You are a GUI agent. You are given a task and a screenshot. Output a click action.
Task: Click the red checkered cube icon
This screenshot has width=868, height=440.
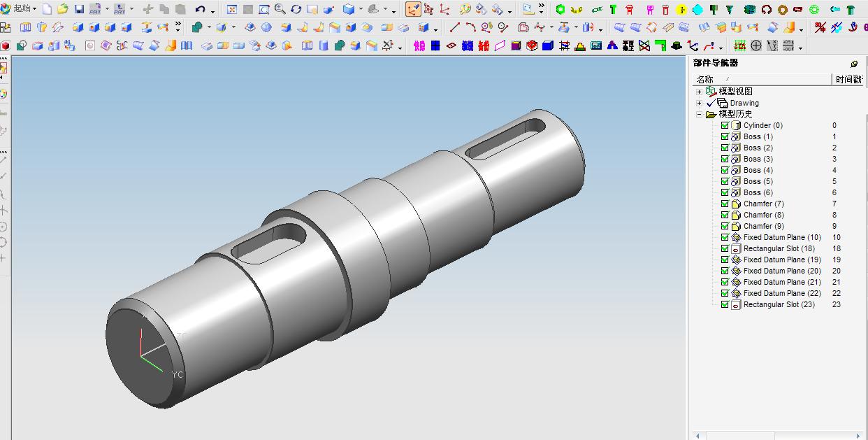click(x=532, y=45)
